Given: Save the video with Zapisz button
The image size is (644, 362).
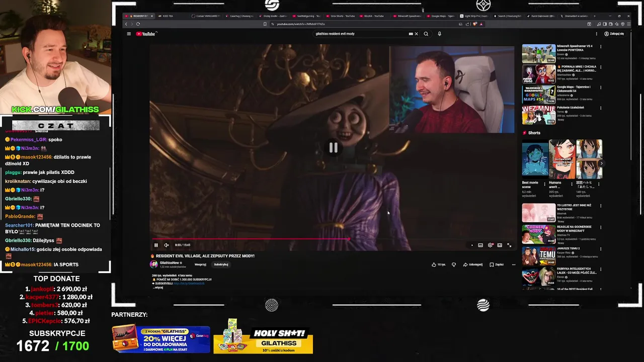Looking at the screenshot, I should coord(497,264).
